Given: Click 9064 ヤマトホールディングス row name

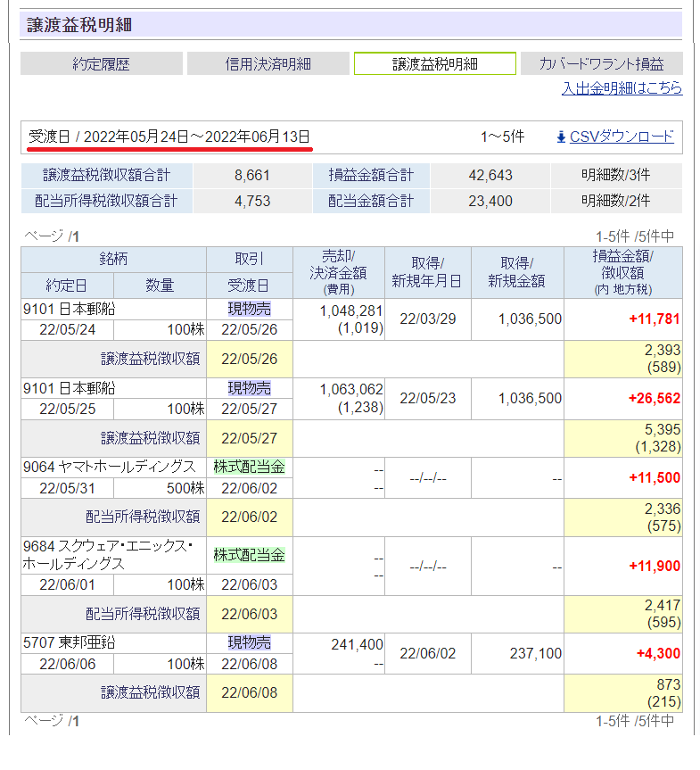Looking at the screenshot, I should coord(110,467).
